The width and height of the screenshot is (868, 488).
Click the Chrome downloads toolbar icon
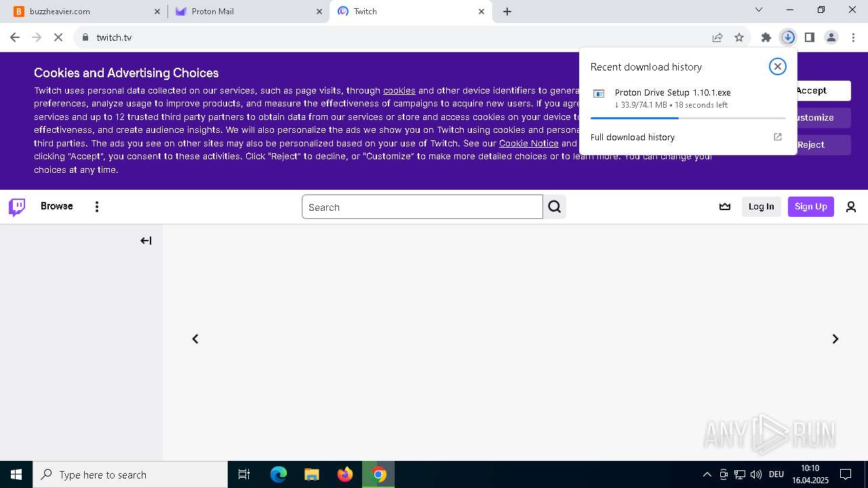pos(788,37)
